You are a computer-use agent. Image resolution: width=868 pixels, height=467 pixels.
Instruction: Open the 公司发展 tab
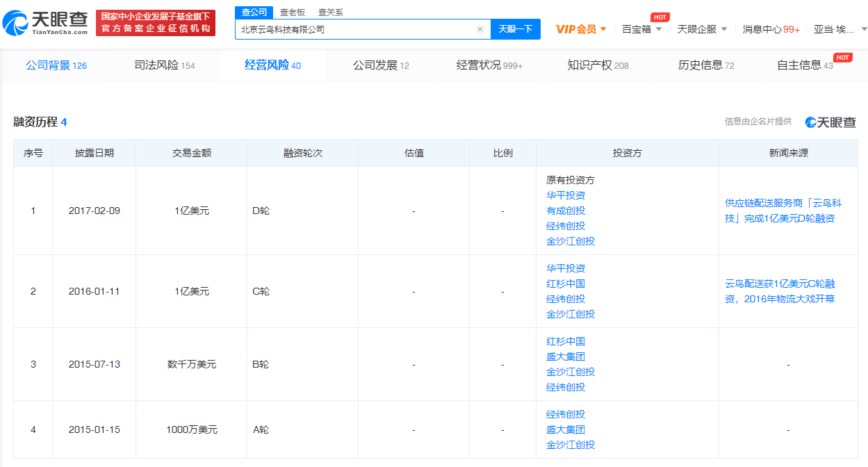(x=381, y=65)
